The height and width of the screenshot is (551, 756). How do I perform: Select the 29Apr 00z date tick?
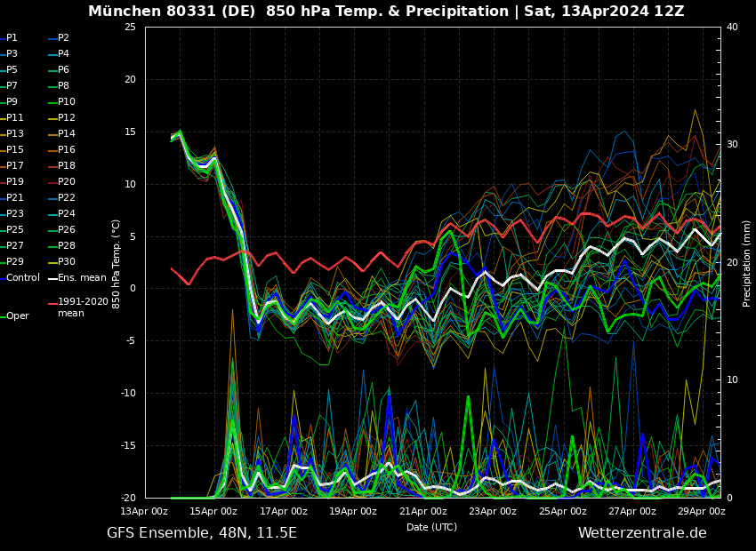click(x=702, y=511)
